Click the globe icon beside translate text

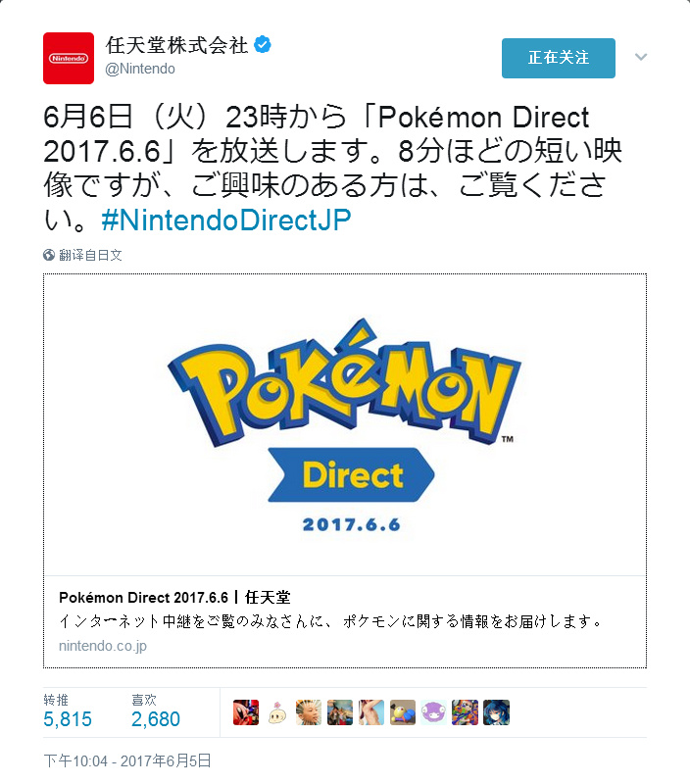click(x=48, y=255)
